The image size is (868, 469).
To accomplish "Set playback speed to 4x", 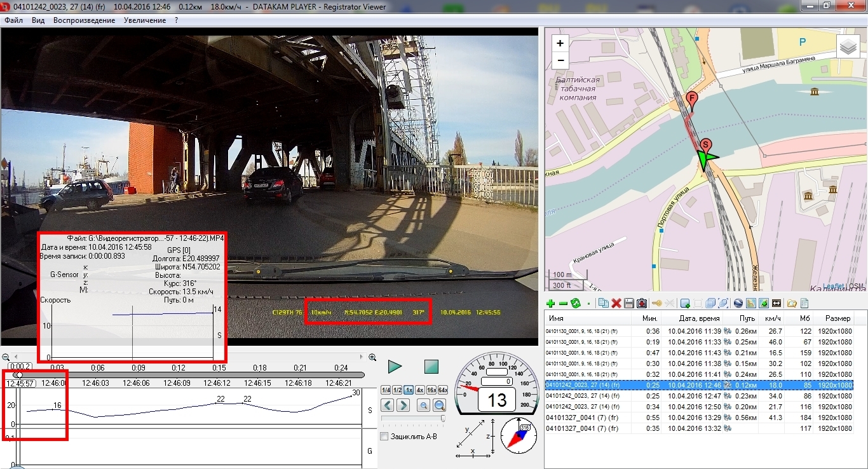I will (419, 390).
